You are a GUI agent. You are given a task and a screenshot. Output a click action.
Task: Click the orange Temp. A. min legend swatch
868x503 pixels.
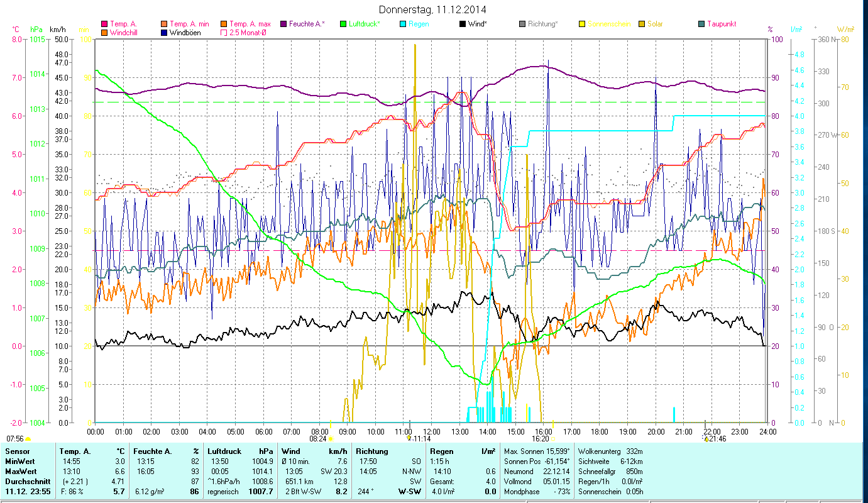point(165,24)
